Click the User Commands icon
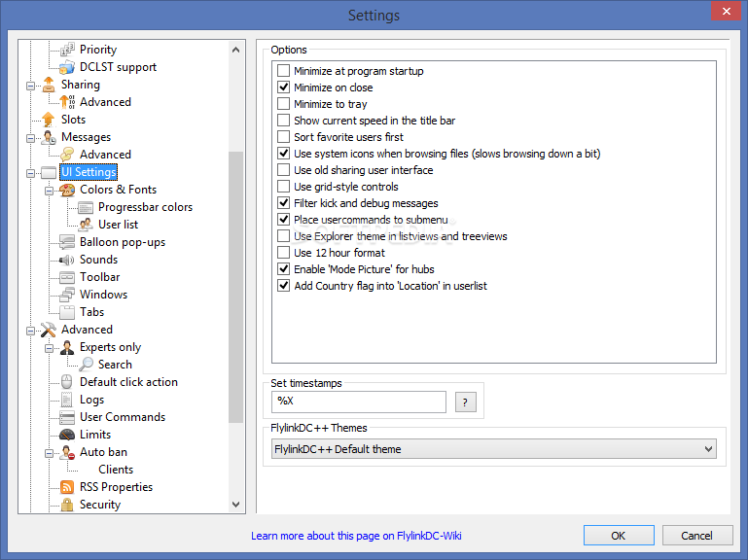Image resolution: width=748 pixels, height=560 pixels. tap(67, 417)
